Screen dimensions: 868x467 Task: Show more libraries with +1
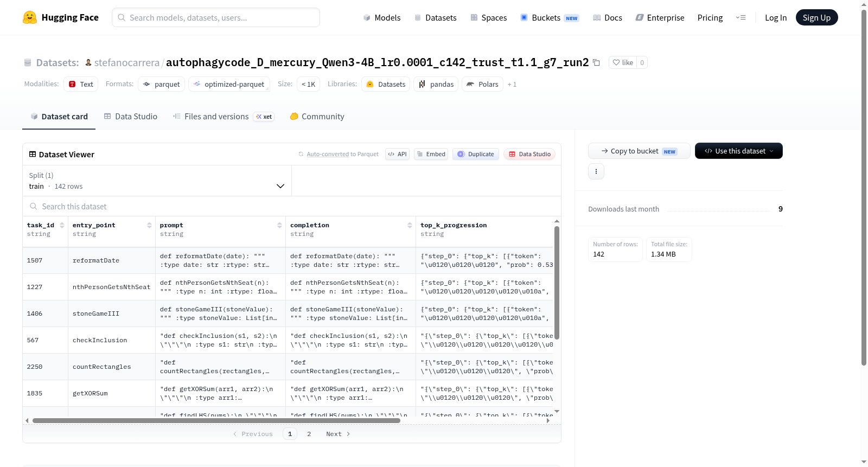[x=512, y=84]
